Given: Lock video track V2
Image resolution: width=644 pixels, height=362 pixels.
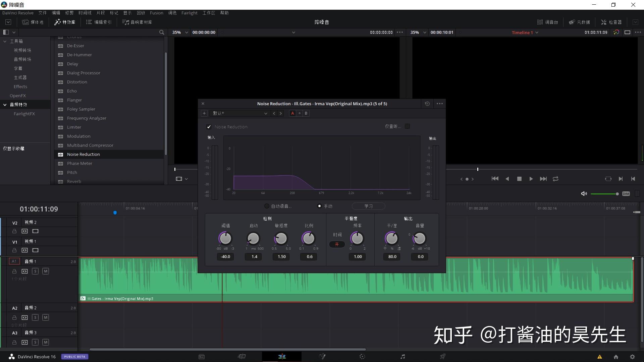Looking at the screenshot, I should coord(14,231).
